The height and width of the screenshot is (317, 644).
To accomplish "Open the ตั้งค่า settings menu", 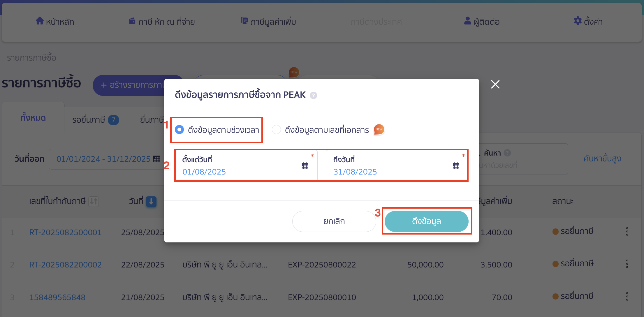I will point(588,22).
